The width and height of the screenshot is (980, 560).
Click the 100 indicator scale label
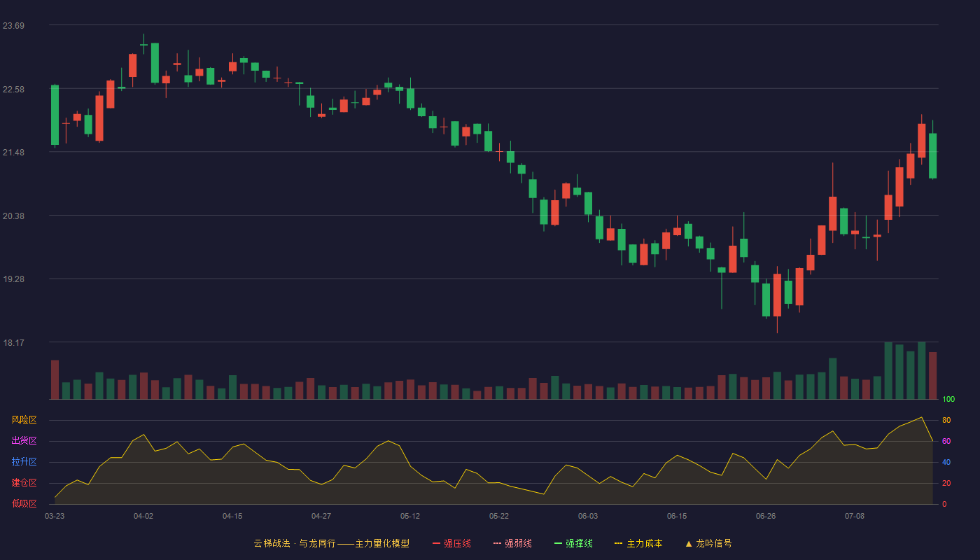(948, 400)
